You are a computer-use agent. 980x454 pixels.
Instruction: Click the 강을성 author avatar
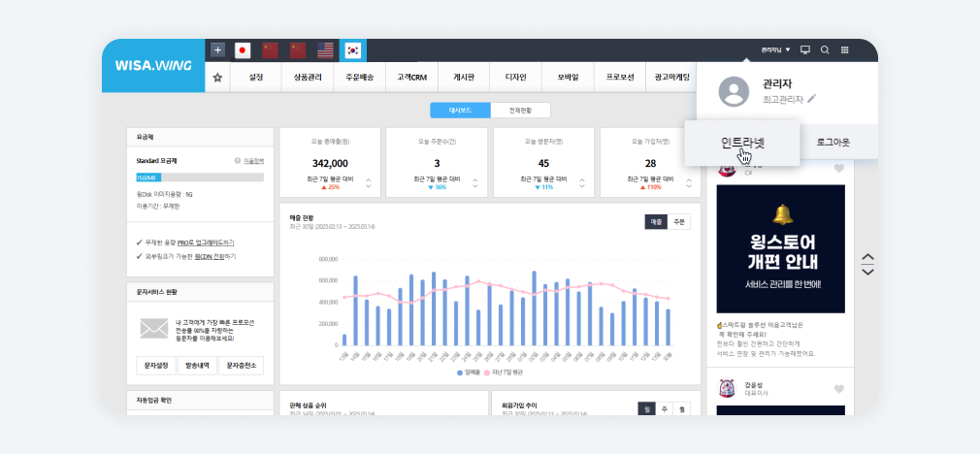727,388
